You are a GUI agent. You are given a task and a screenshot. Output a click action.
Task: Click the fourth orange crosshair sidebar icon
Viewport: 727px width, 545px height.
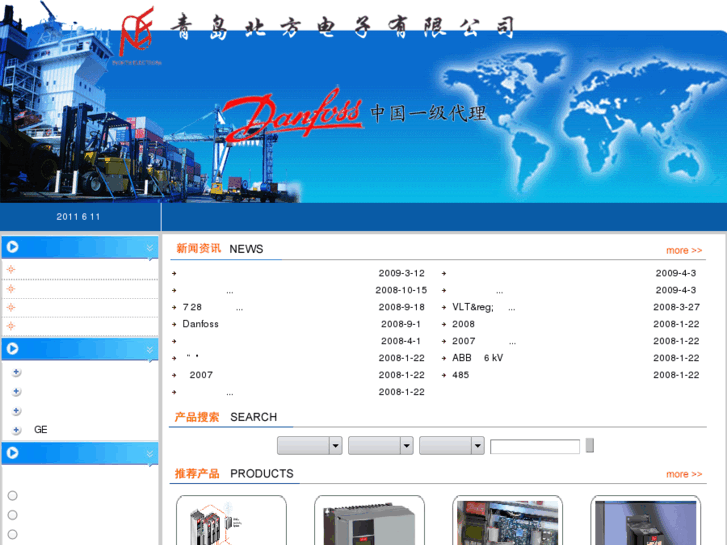point(11,326)
